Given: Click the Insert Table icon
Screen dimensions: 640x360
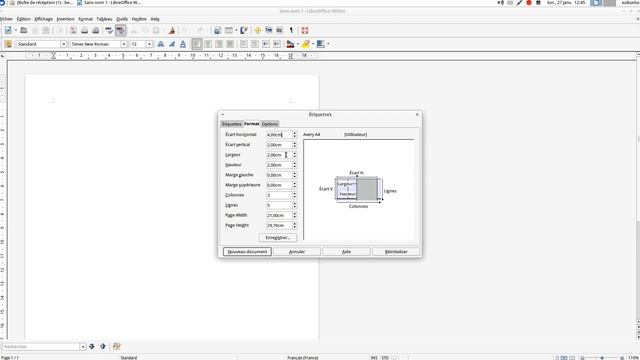Looking at the screenshot, I should [229, 31].
